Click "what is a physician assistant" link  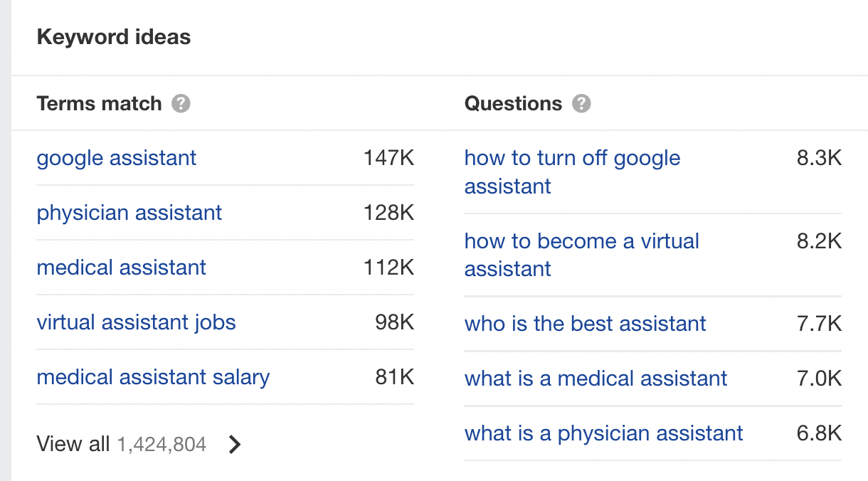(603, 433)
